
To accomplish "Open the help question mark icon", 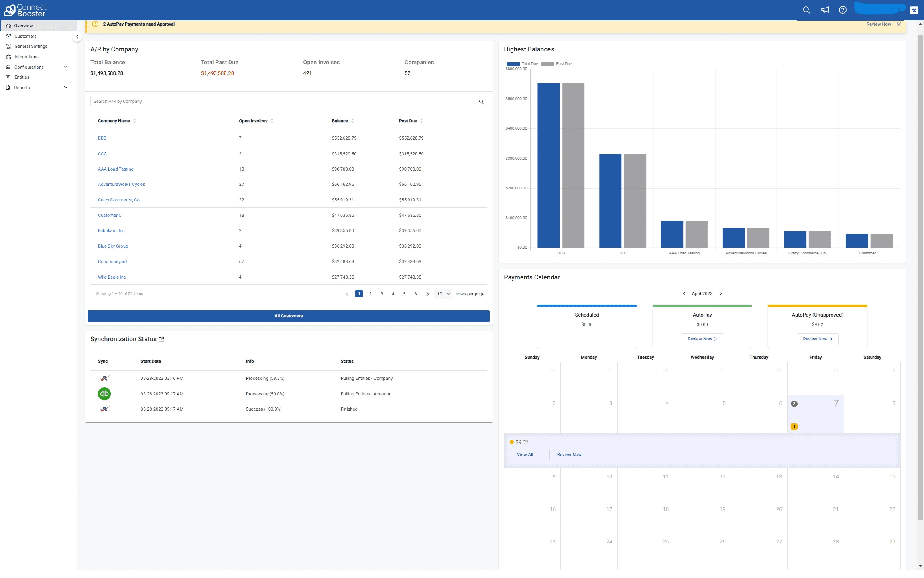I will tap(843, 10).
